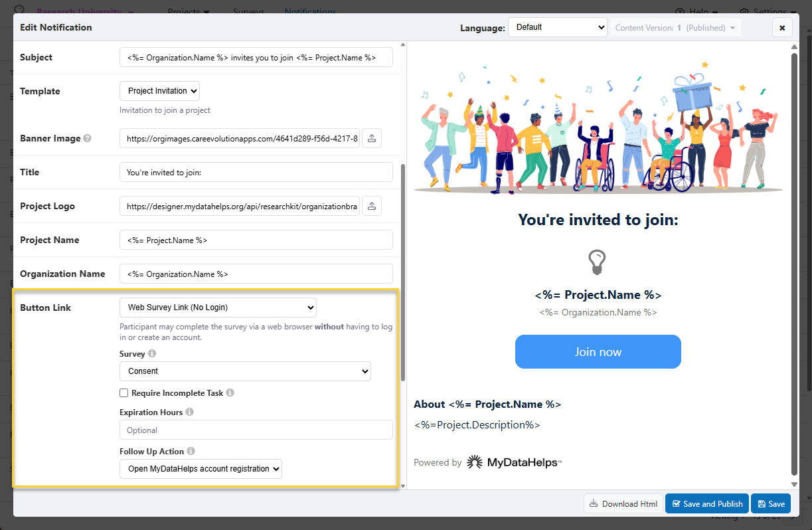The image size is (812, 530).
Task: Click the Download Html button
Action: (623, 504)
